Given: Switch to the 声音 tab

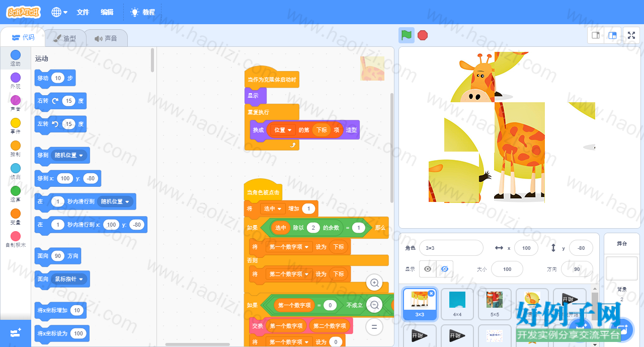Looking at the screenshot, I should [106, 38].
